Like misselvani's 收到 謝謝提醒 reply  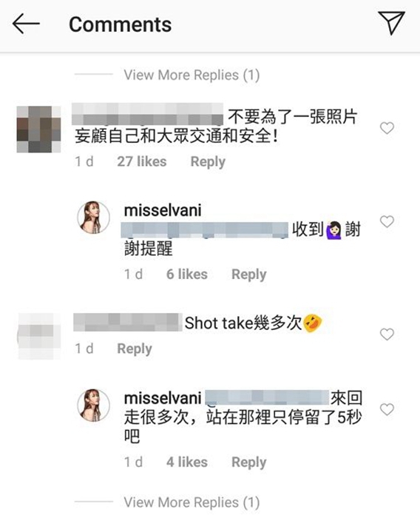click(x=387, y=221)
